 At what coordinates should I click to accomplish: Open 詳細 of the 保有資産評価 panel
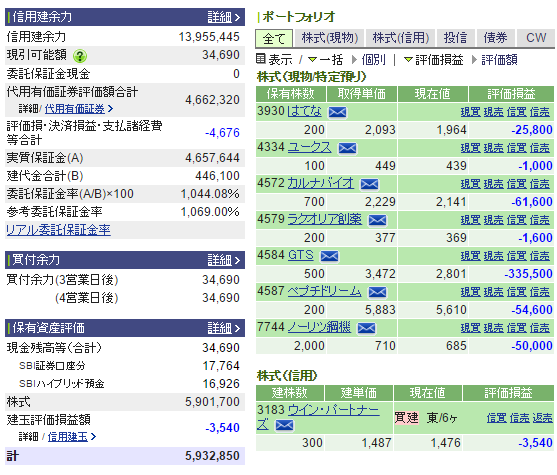pyautogui.click(x=224, y=328)
